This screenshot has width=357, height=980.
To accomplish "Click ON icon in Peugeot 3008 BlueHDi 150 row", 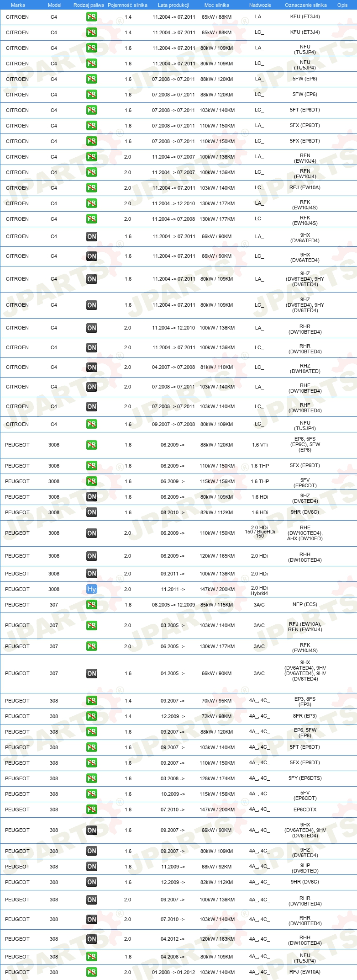I will (92, 533).
